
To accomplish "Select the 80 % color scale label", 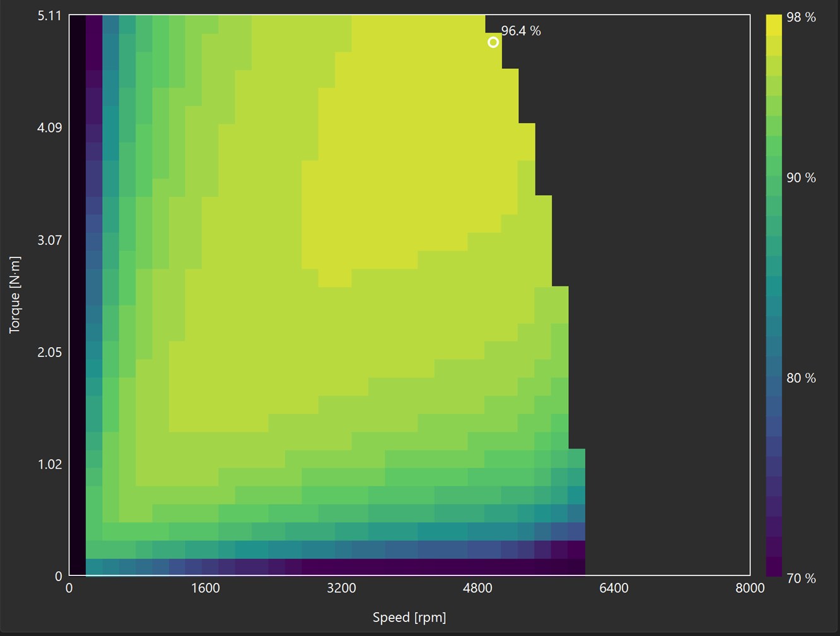I will 802,378.
